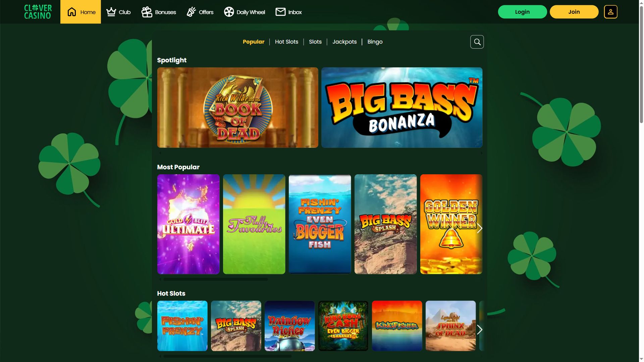Image resolution: width=644 pixels, height=362 pixels.
Task: Open Fishin' Frenzy Even Bigger Fish tile
Action: (320, 224)
